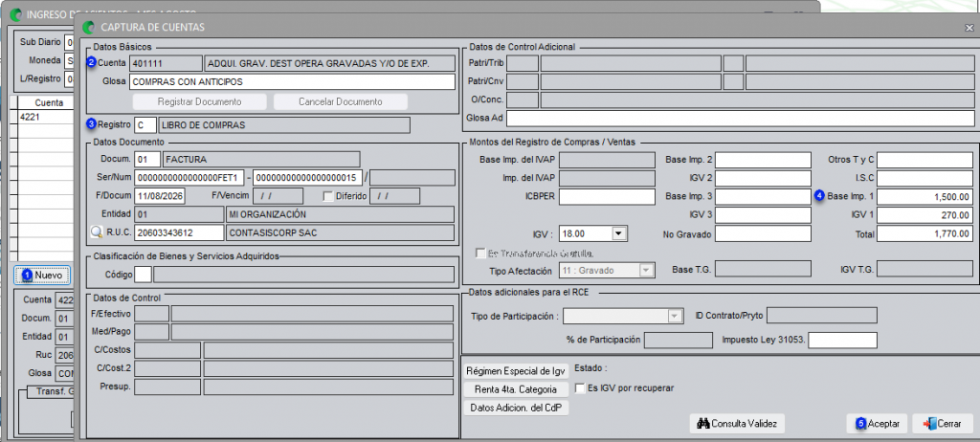980x442 pixels.
Task: Click the magnifier icon beside R.U.C.
Action: click(97, 232)
